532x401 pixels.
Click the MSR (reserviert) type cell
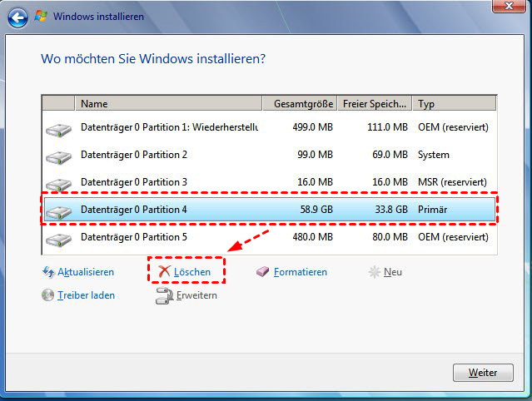(452, 182)
